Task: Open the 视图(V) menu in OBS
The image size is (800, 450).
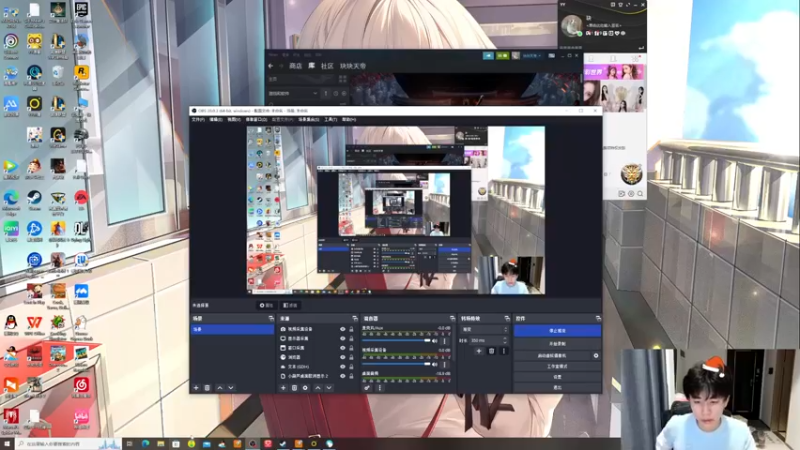Action: tap(234, 119)
